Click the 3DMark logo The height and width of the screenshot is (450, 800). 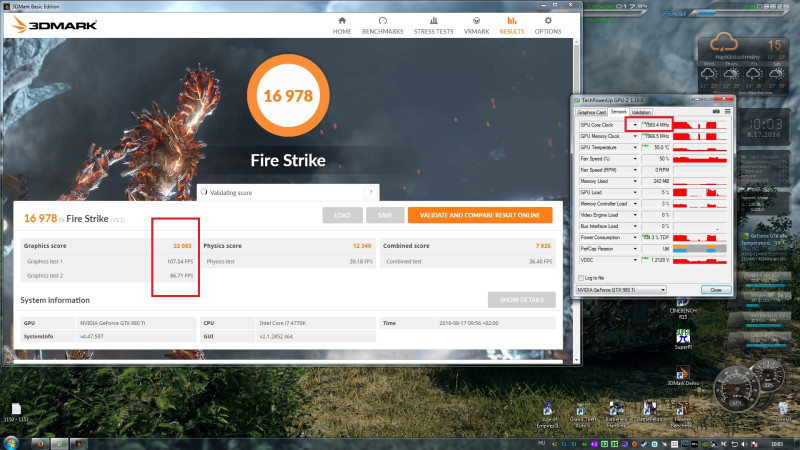click(x=55, y=24)
